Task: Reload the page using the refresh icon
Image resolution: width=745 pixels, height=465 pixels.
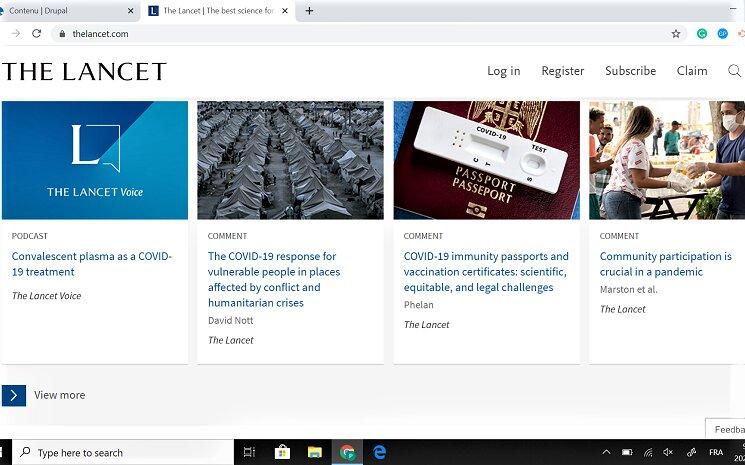Action: click(37, 33)
